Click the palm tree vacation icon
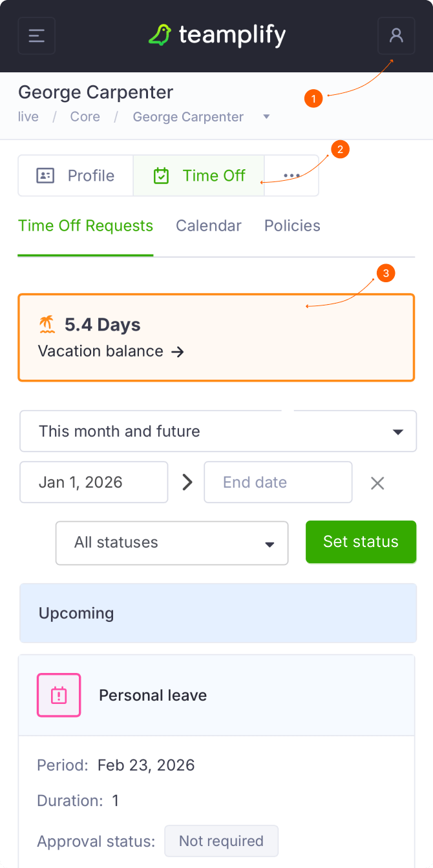The height and width of the screenshot is (868, 433). 47,324
